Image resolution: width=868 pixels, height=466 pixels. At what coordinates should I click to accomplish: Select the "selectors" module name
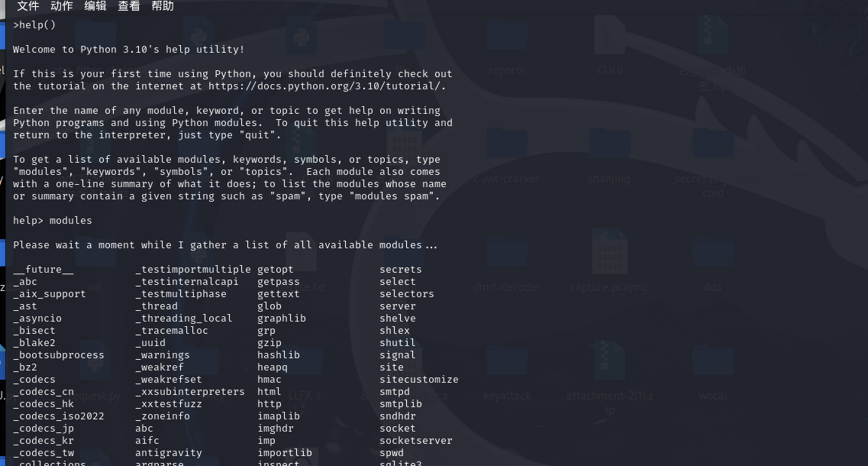click(407, 293)
